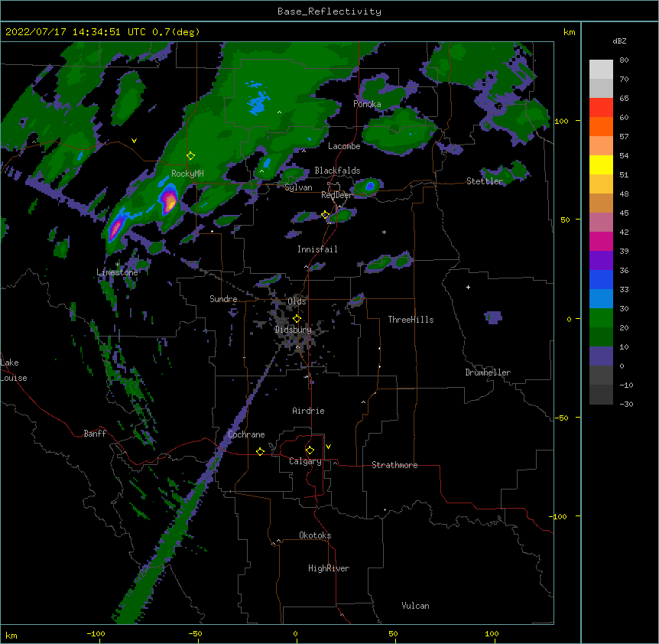This screenshot has width=659, height=644.
Task: Click the yellow diamond marker below RedDeer
Action: pyautogui.click(x=325, y=215)
